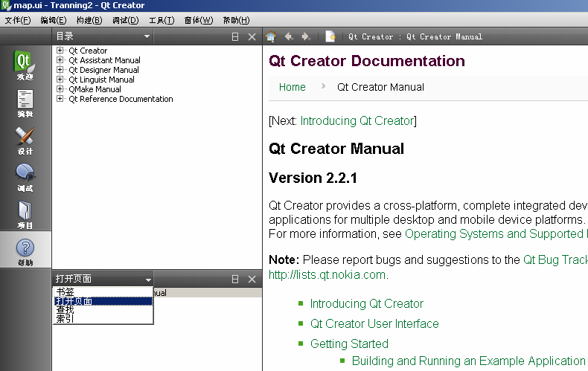
Task: Open the 构建(B) Build menu
Action: [89, 20]
